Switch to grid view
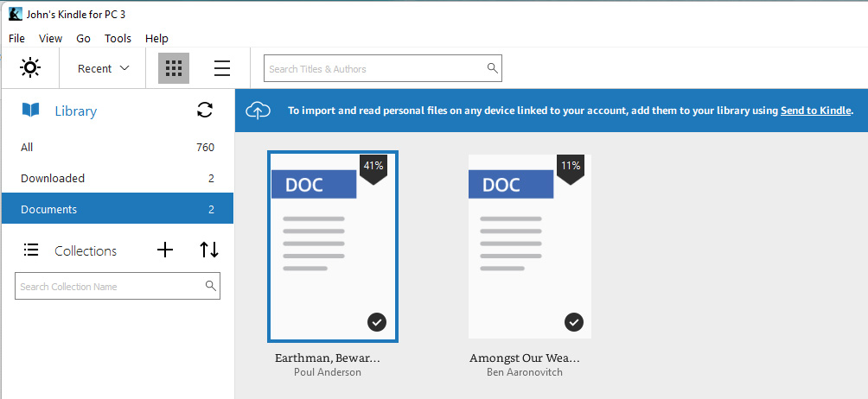 coord(174,68)
